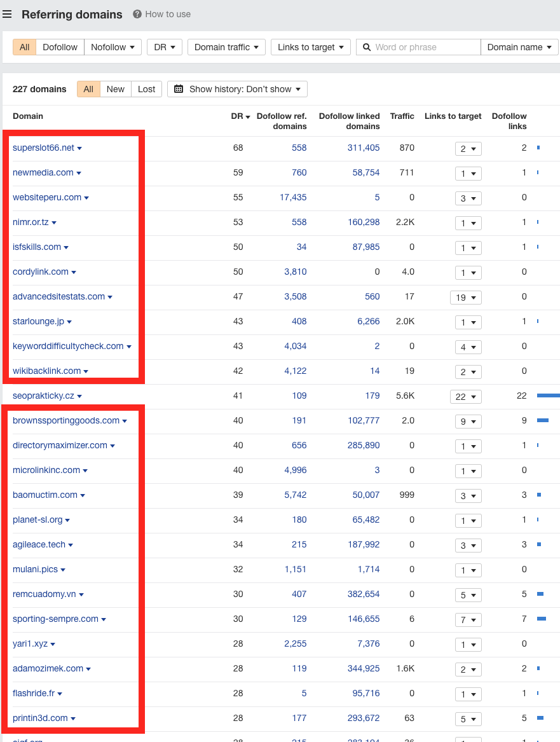Expand the caret next to keyworddifficultycheck.com

[x=128, y=347]
